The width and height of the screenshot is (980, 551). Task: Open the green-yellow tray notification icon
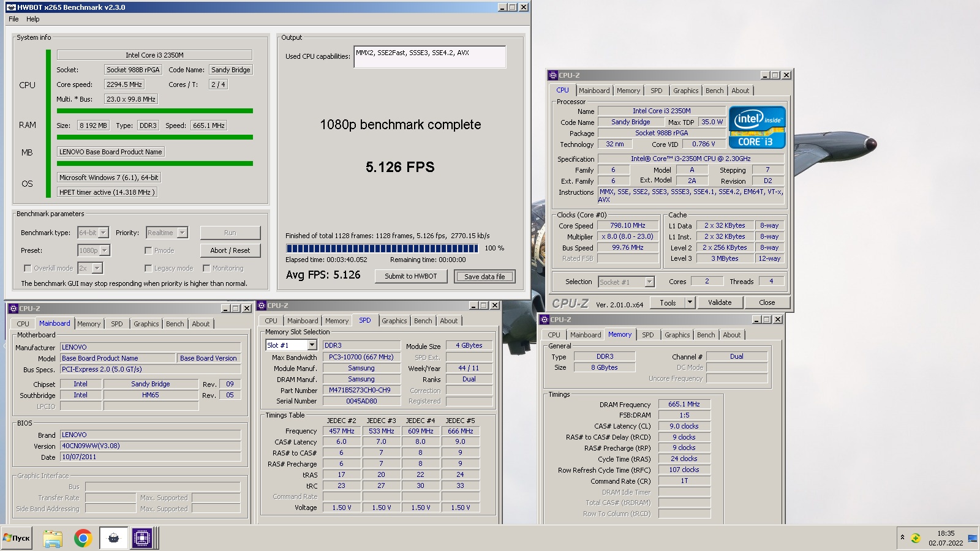click(x=916, y=538)
